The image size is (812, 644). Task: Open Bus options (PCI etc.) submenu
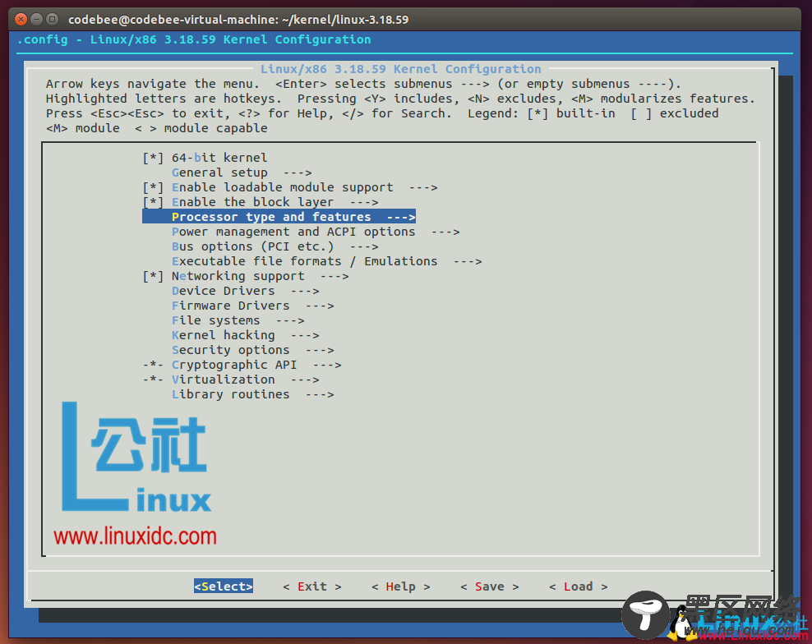click(252, 247)
